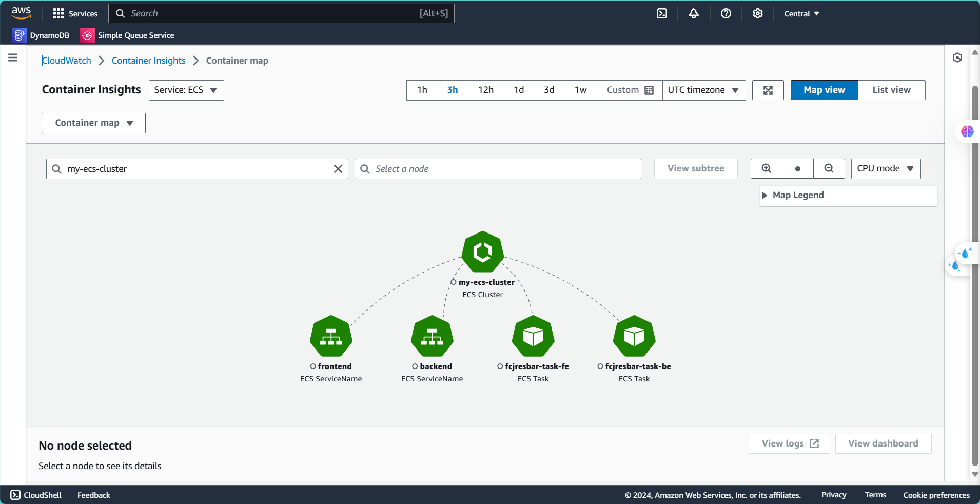Enter full screen map view
The height and width of the screenshot is (504, 980).
click(x=768, y=90)
